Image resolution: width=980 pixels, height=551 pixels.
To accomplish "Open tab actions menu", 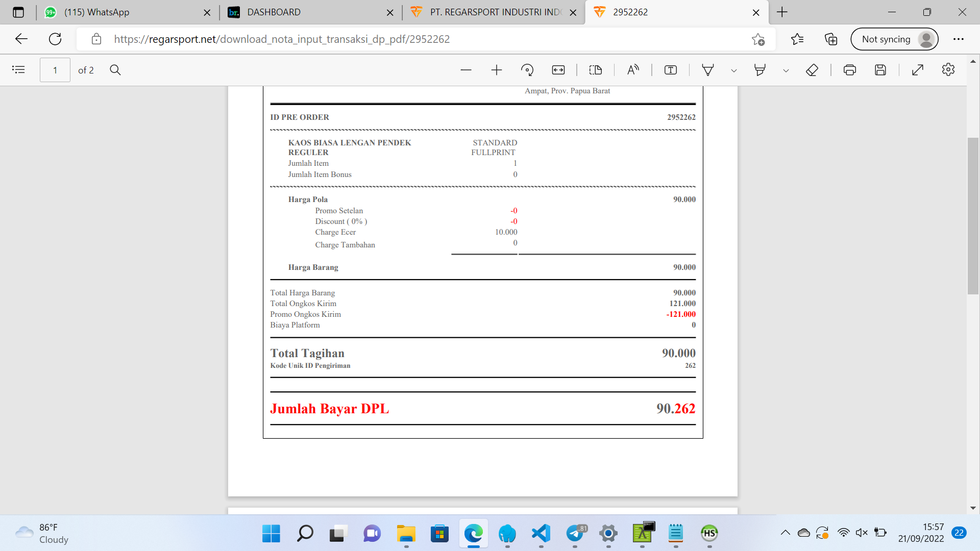I will (18, 12).
